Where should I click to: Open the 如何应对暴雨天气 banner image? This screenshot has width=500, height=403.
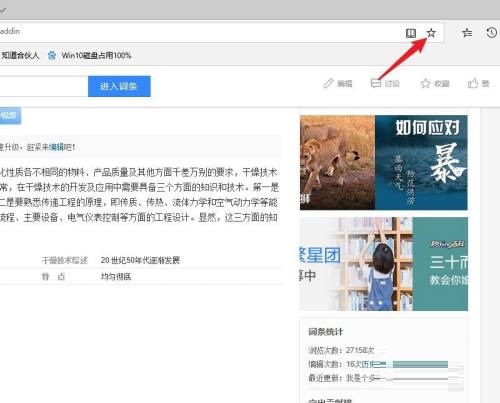tap(421, 163)
